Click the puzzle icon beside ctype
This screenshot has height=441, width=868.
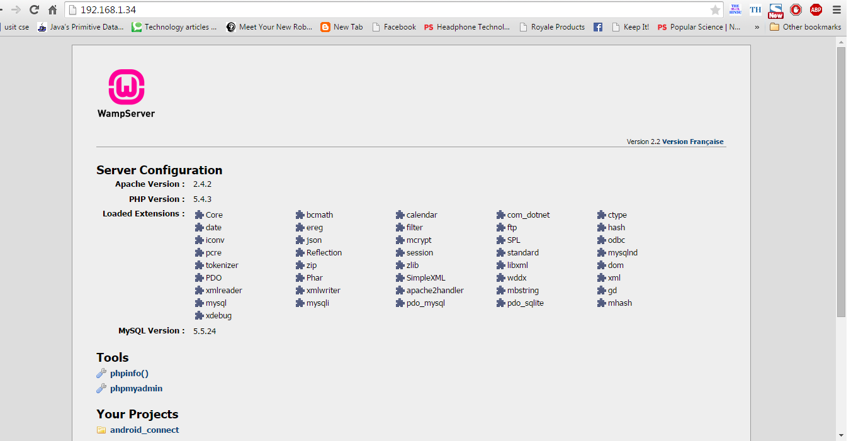[602, 215]
